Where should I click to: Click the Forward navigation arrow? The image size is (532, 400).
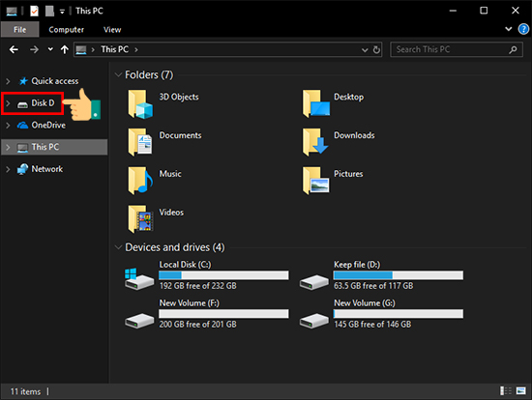click(x=34, y=50)
